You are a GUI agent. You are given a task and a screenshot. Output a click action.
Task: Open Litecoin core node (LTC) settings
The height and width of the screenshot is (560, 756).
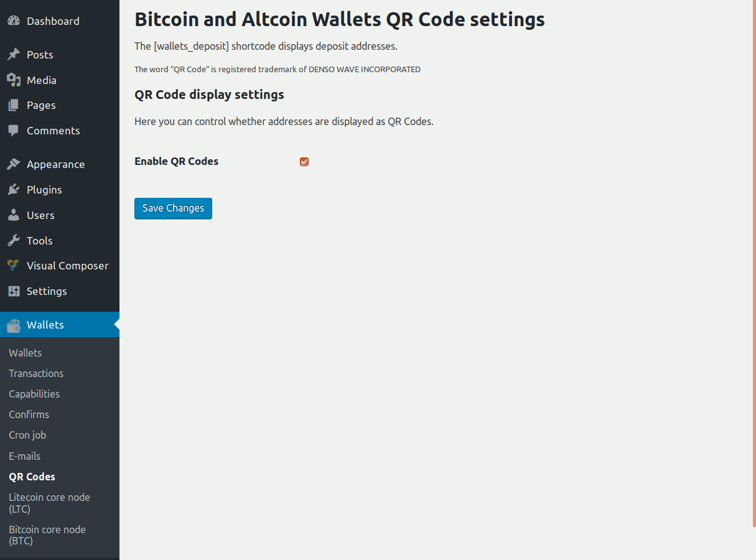(49, 503)
